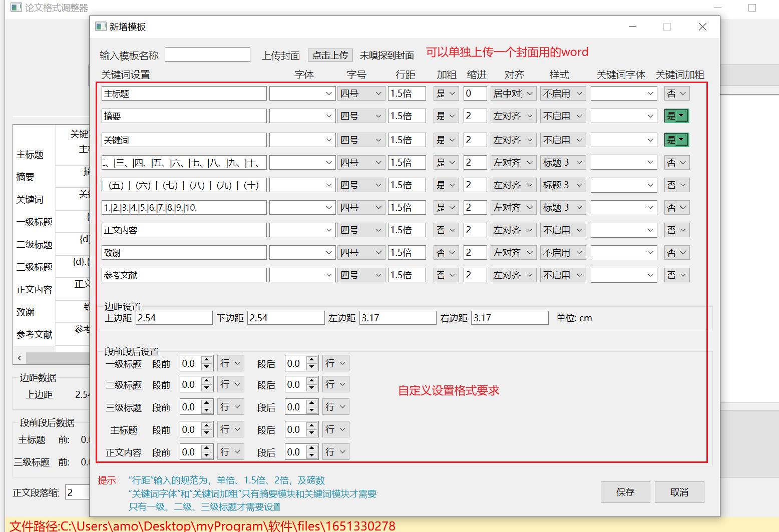Viewport: 779px width, 532px height.
Task: Open keyword font dropdown for 摘要 row
Action: pos(624,116)
